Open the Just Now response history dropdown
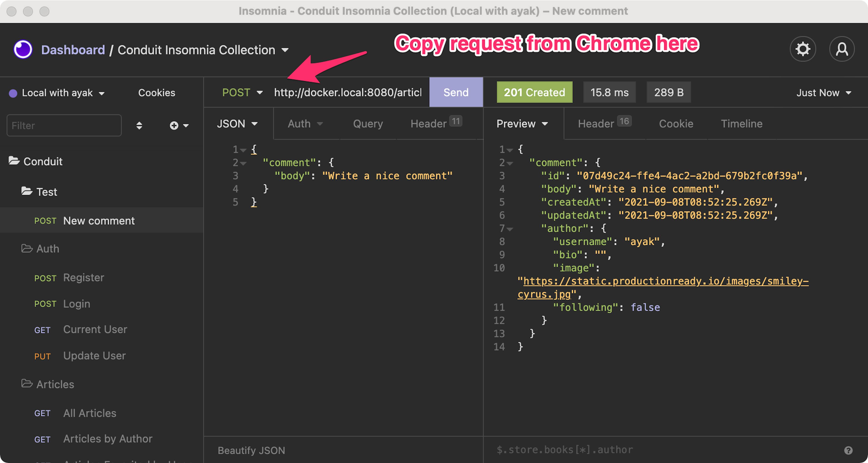Image resolution: width=868 pixels, height=463 pixels. click(x=824, y=93)
